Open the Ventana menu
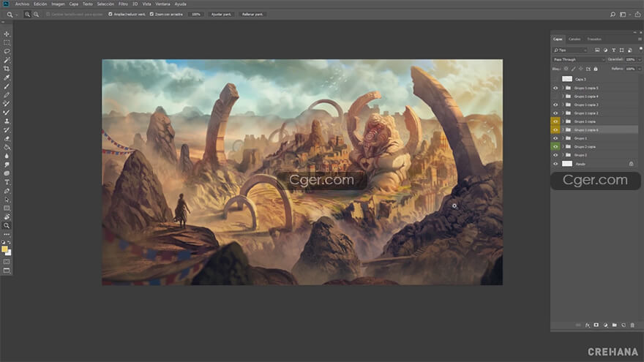The width and height of the screenshot is (644, 362). point(162,4)
